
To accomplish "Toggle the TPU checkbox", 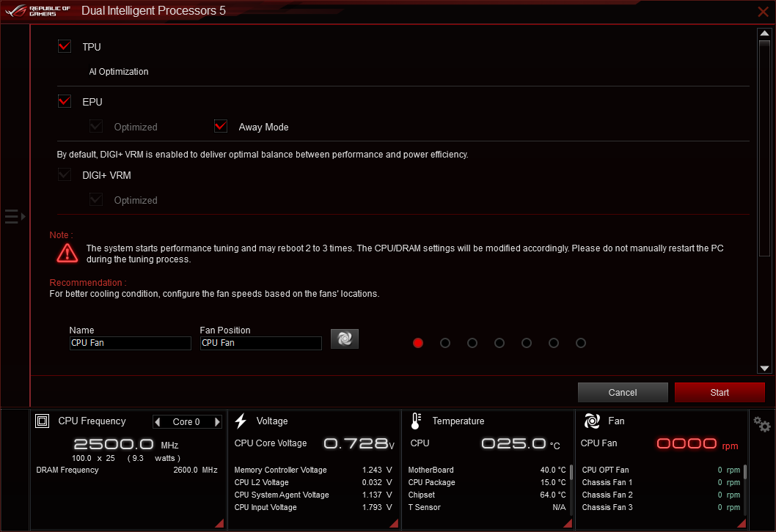I will pos(65,46).
